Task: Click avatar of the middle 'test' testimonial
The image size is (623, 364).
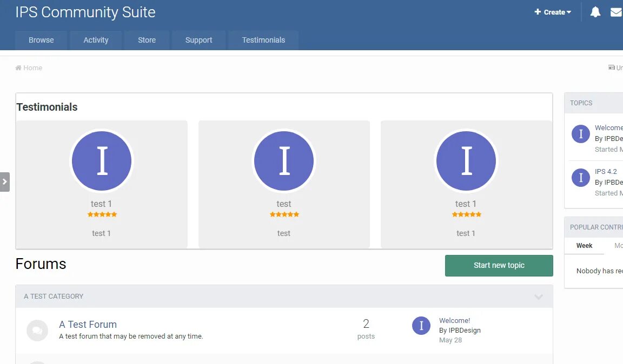Action: pyautogui.click(x=284, y=161)
